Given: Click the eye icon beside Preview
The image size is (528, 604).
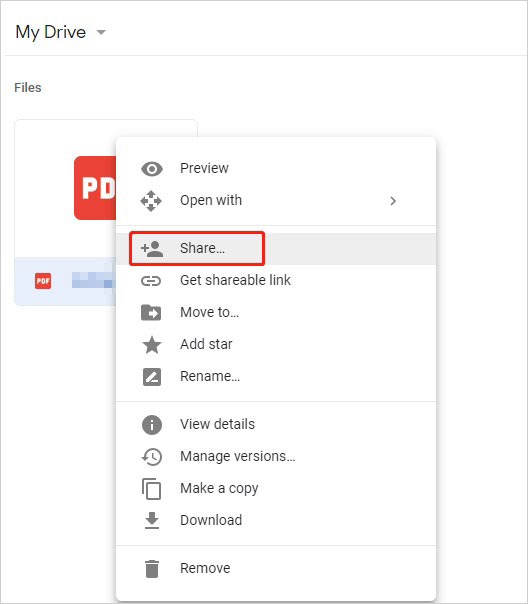Looking at the screenshot, I should click(152, 169).
